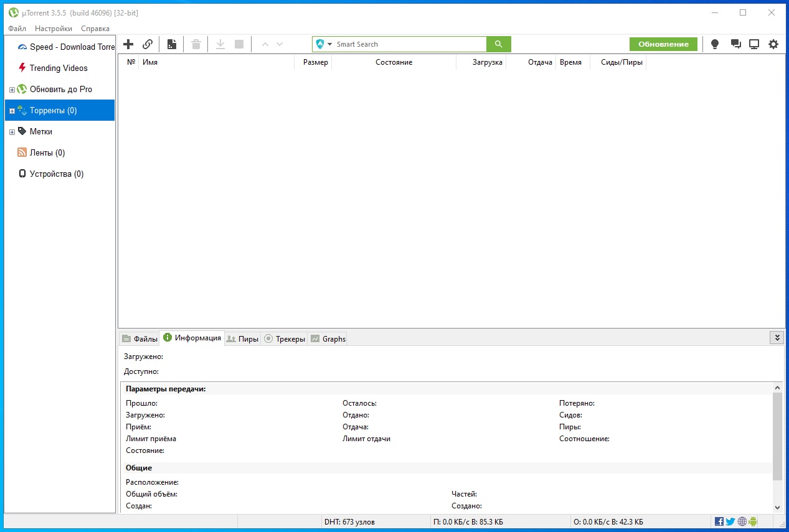This screenshot has width=789, height=532.
Task: Click the Smart Search input field
Action: 409,44
